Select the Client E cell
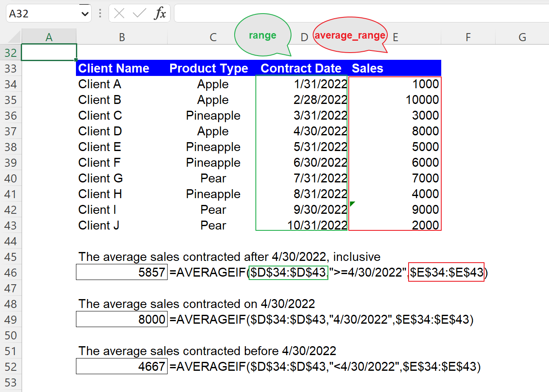 (x=122, y=147)
